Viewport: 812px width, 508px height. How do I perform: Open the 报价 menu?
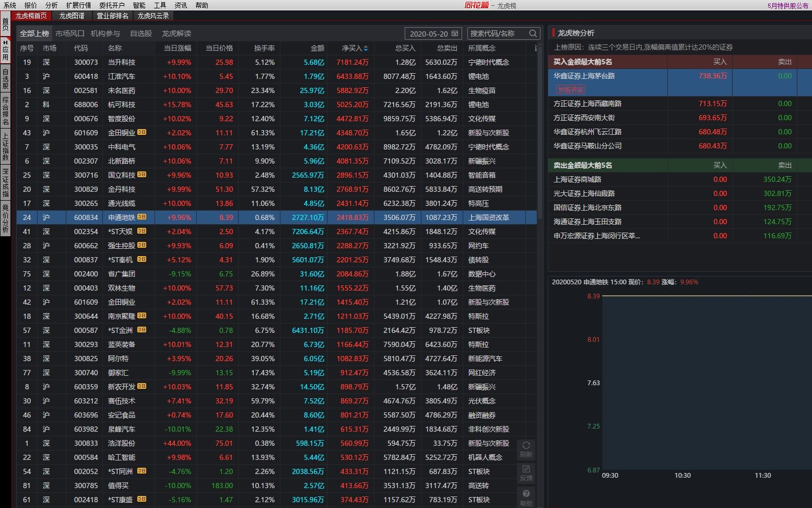pos(31,5)
